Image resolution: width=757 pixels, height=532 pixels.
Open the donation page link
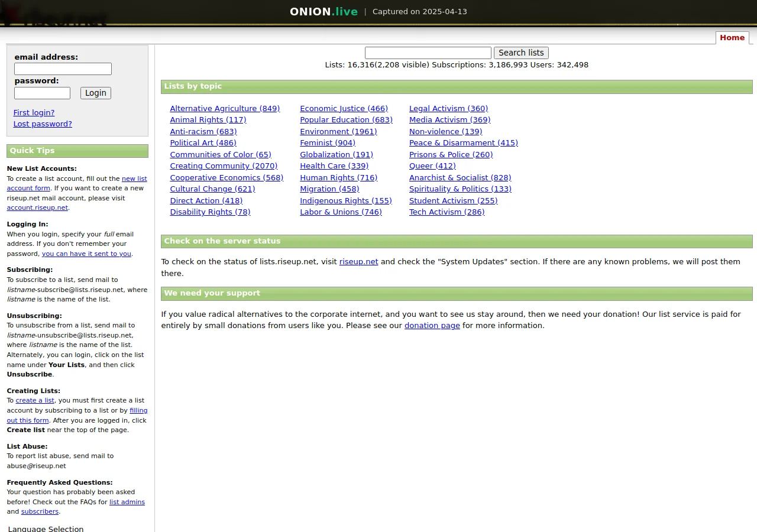432,326
